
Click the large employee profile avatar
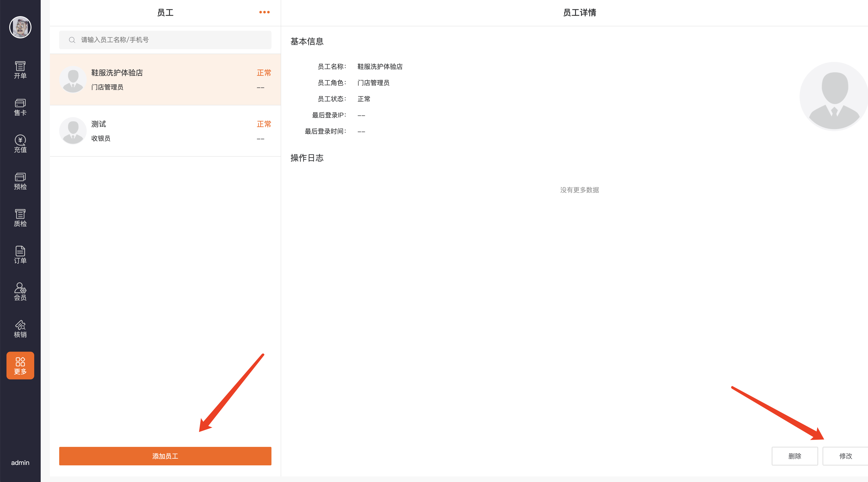(x=834, y=96)
